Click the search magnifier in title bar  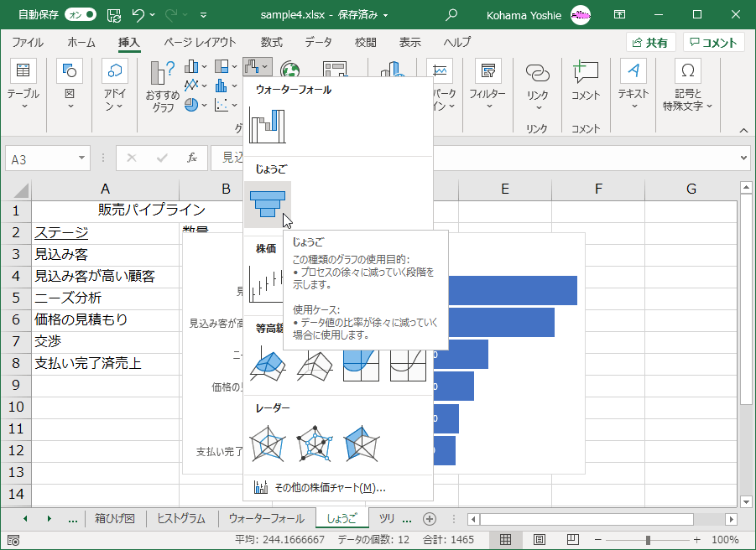tap(451, 15)
